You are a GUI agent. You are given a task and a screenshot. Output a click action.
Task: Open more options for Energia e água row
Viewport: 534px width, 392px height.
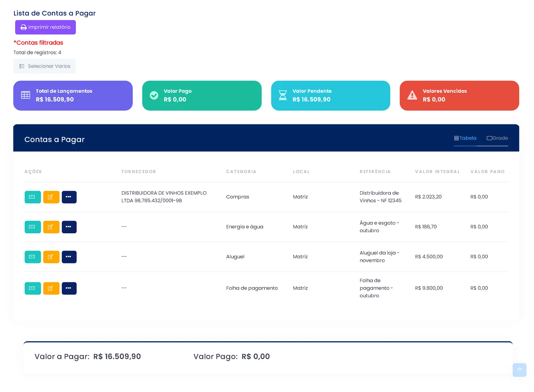coord(69,227)
